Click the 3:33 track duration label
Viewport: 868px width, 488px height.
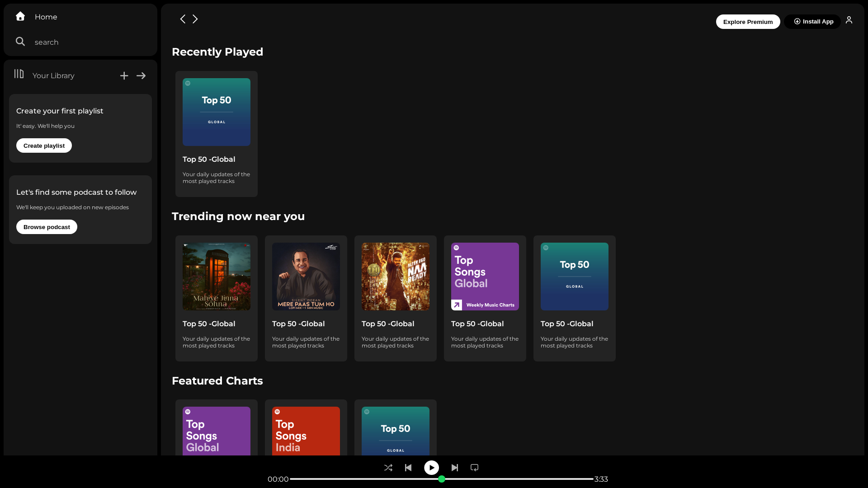(601, 479)
